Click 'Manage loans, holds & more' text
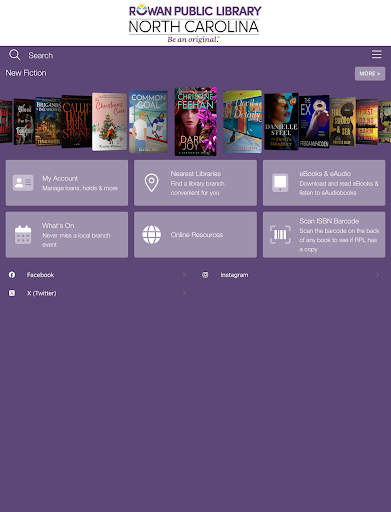 (80, 188)
